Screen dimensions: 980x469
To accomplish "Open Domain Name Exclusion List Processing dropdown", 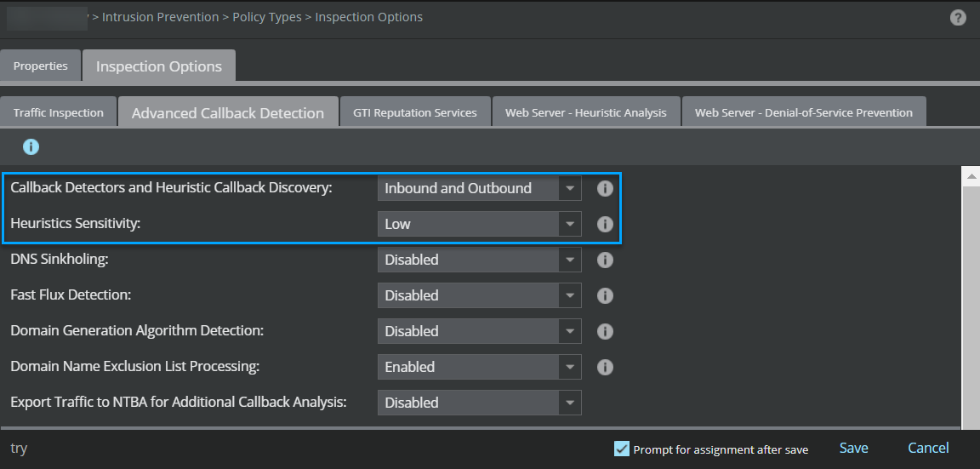I will (x=480, y=367).
